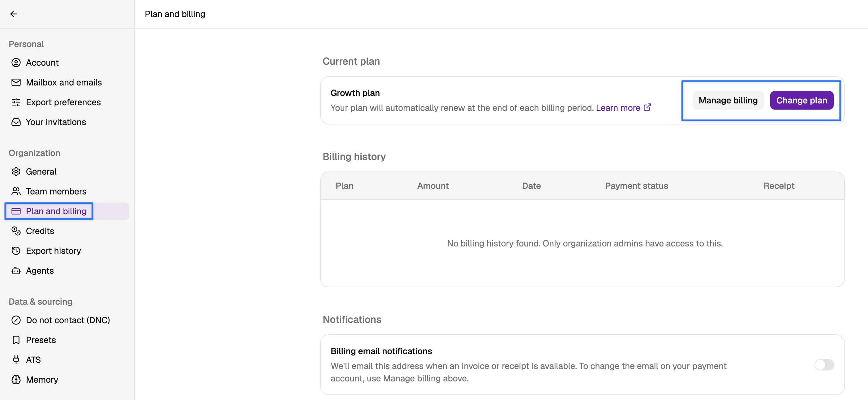Click the Plan and billing page title
Image resolution: width=868 pixels, height=400 pixels.
tap(175, 14)
